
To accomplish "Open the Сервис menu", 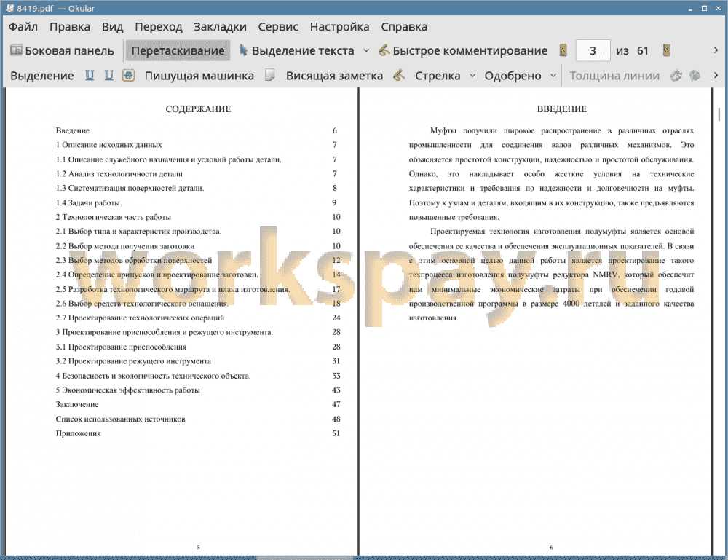I will [278, 27].
